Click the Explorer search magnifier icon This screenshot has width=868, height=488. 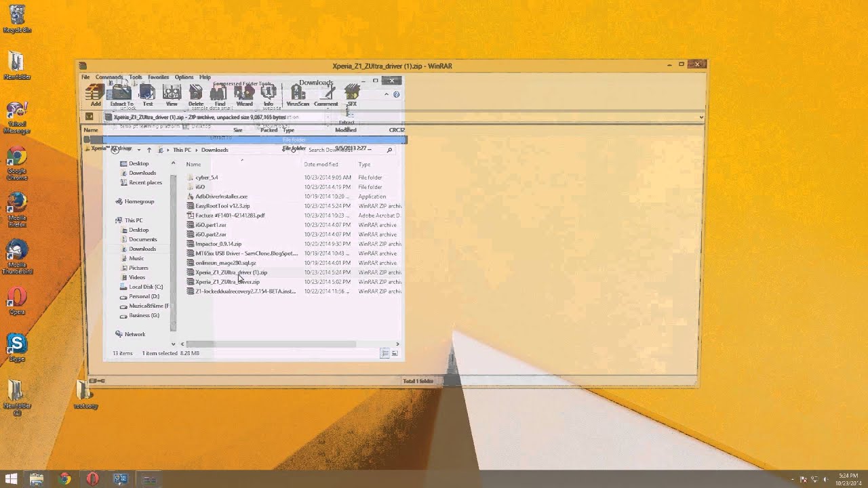click(x=389, y=150)
